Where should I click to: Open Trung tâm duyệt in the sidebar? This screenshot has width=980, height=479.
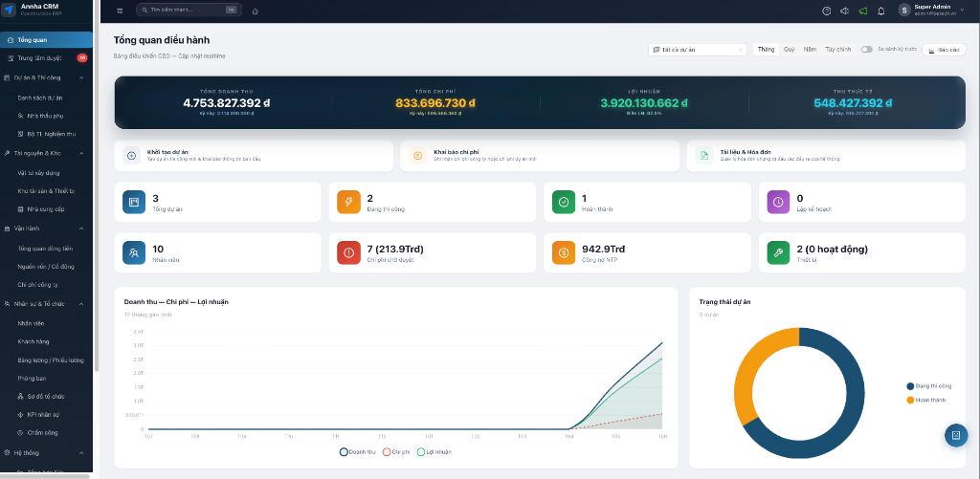click(46, 58)
